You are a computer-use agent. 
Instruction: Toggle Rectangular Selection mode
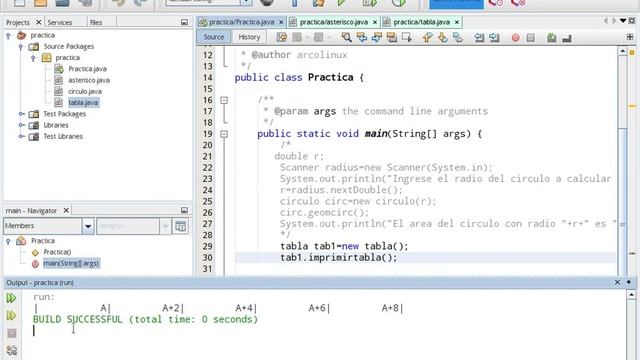pos(407,38)
